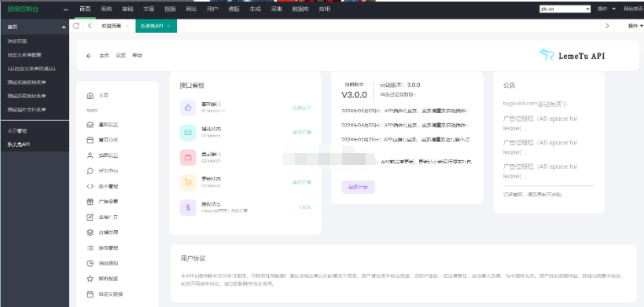Viewport: 644px width, 307px height.
Task: Open the 采集 top menu
Action: tap(277, 9)
